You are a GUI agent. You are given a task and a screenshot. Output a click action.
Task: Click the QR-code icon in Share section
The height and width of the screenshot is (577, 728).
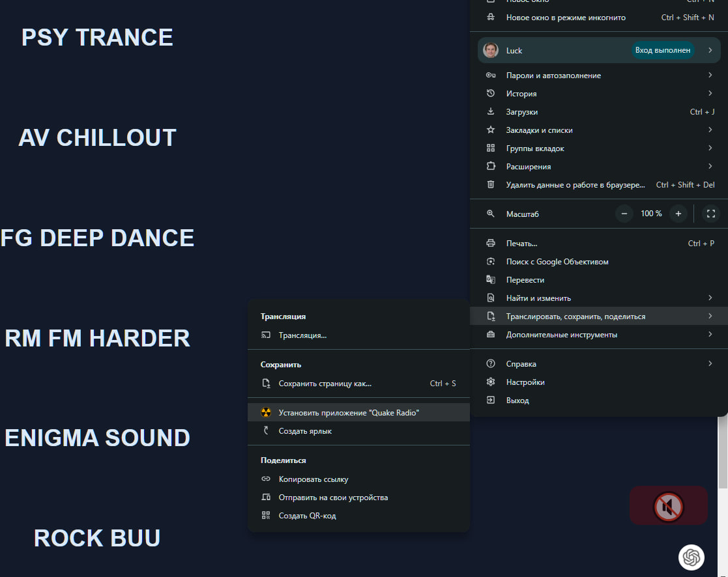(266, 515)
